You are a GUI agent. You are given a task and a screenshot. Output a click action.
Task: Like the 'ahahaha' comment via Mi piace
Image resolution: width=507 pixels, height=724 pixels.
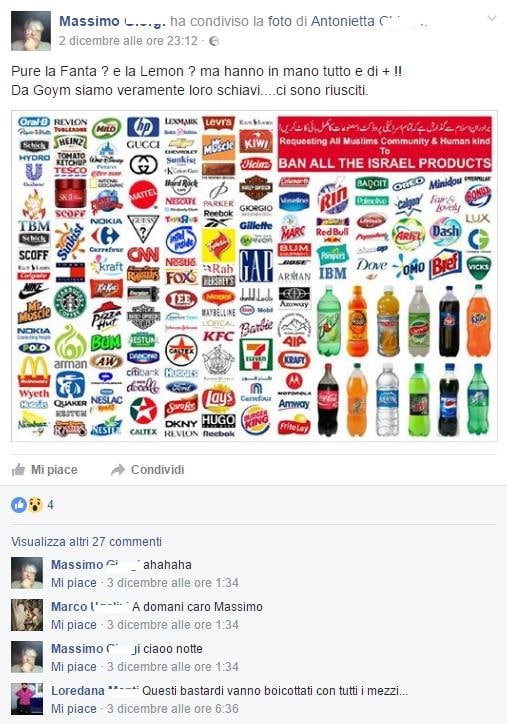point(74,583)
